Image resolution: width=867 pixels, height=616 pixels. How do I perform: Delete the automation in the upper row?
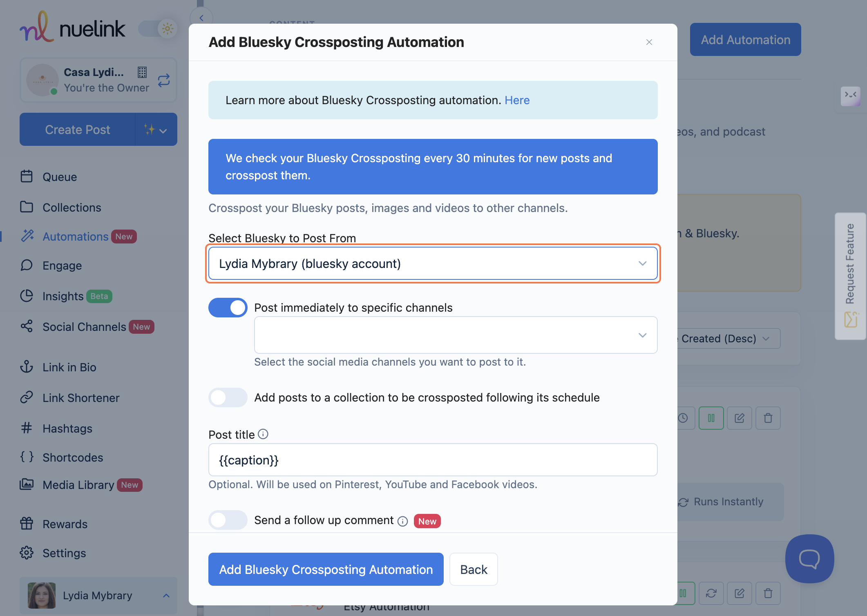click(x=768, y=418)
